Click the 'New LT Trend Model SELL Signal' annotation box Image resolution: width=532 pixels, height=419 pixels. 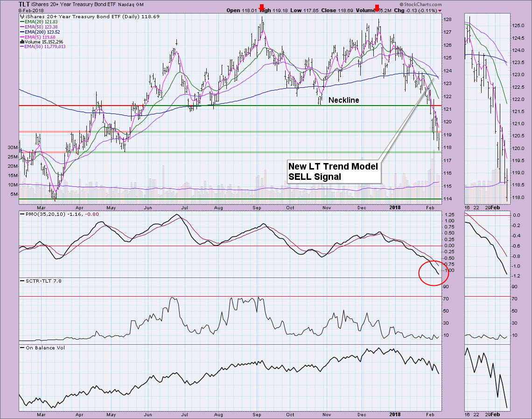(334, 172)
